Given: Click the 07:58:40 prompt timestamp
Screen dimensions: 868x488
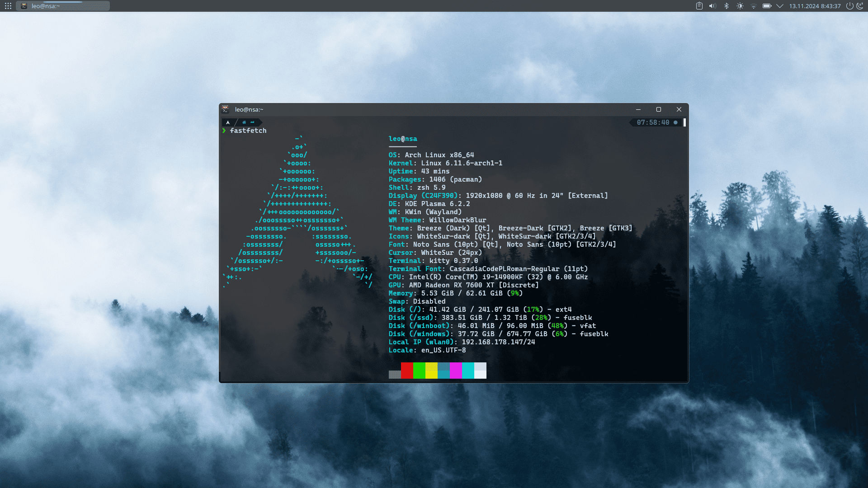Looking at the screenshot, I should click(x=653, y=122).
